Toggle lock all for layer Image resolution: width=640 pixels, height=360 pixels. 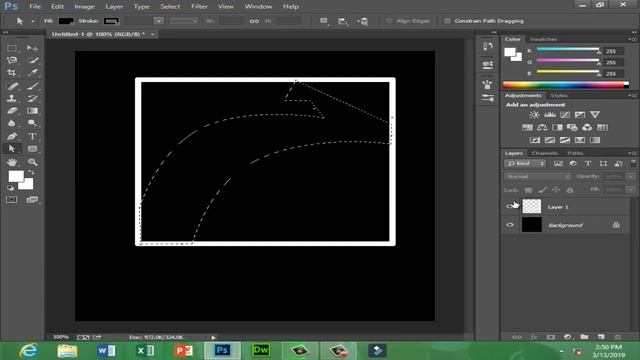(570, 190)
